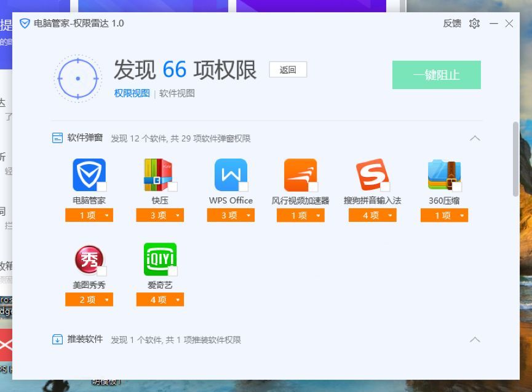This screenshot has width=532, height=392.
Task: Open the 1 项 dropdown under 360压缩
Action: (x=445, y=215)
